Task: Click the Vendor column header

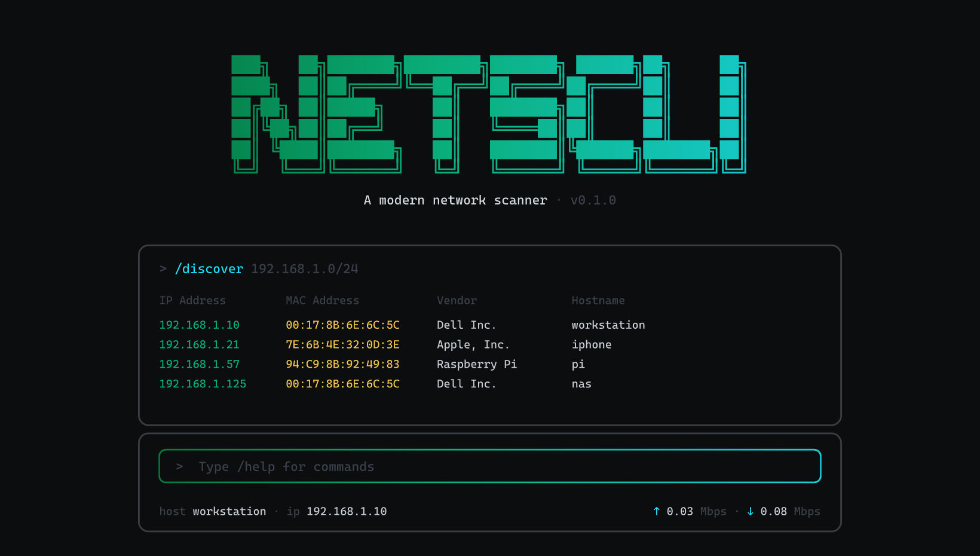Action: point(457,301)
